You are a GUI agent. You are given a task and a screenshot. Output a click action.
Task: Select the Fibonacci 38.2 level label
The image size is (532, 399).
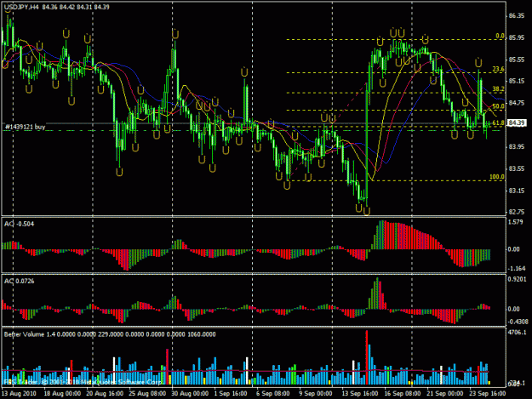tap(499, 89)
